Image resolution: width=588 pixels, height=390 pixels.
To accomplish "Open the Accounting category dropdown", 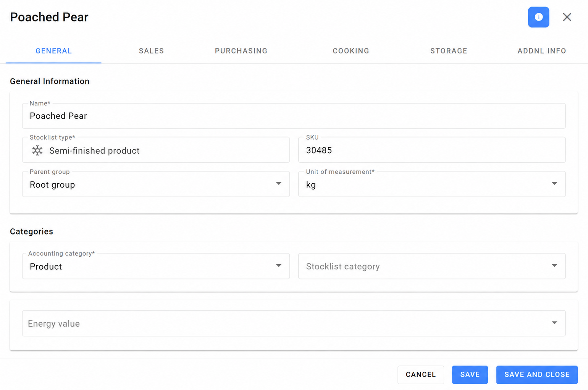I will coord(156,266).
